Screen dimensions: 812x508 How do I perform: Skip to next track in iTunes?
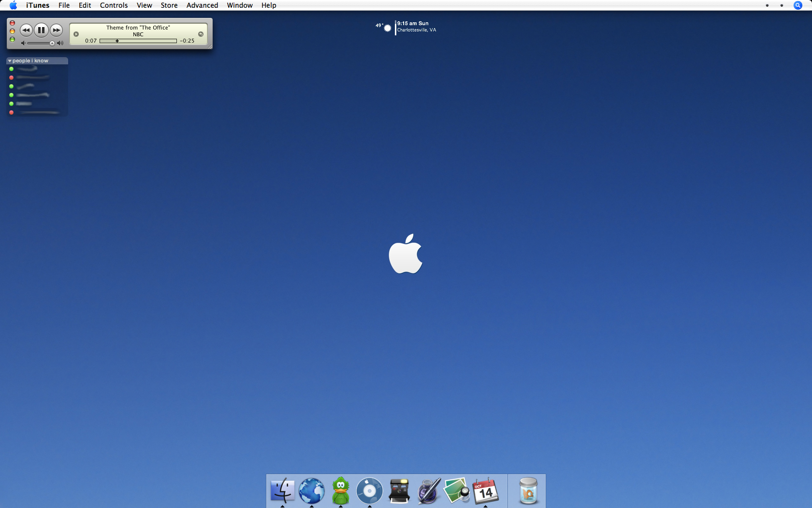(x=57, y=30)
